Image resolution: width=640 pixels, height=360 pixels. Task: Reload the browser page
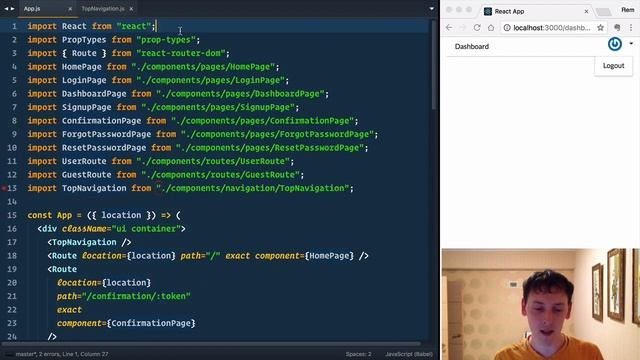point(477,28)
